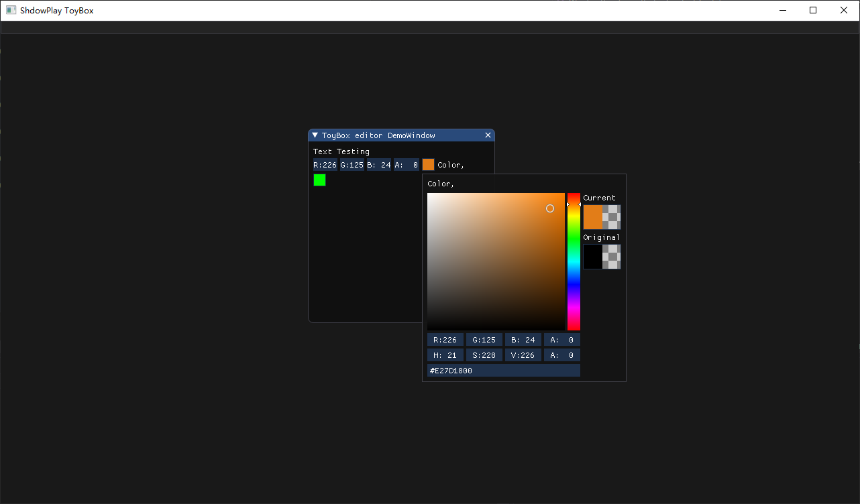The height and width of the screenshot is (504, 860).
Task: Select the HSV row alpha field
Action: click(562, 355)
